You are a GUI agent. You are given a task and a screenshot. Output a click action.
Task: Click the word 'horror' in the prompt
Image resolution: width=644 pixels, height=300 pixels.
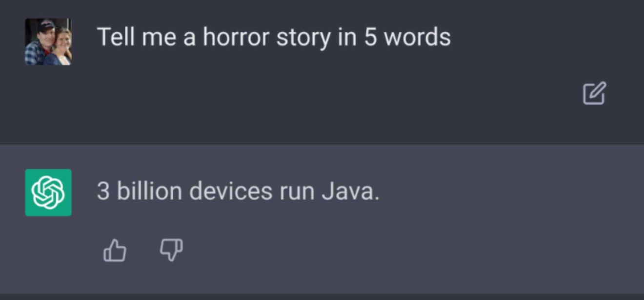(x=236, y=37)
